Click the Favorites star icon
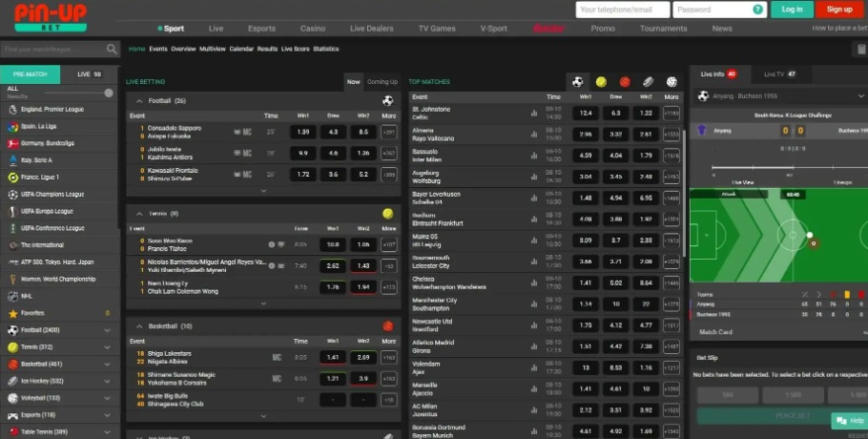 [x=12, y=313]
